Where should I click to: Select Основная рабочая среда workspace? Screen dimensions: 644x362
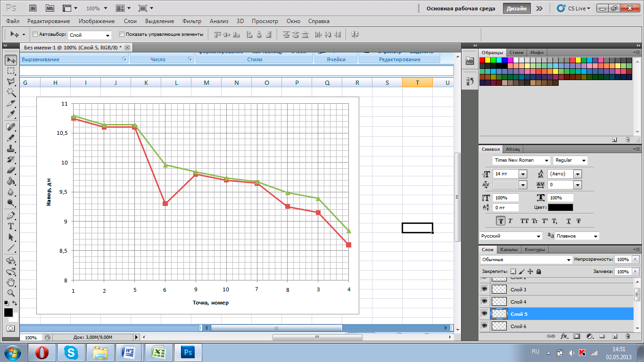pyautogui.click(x=461, y=8)
